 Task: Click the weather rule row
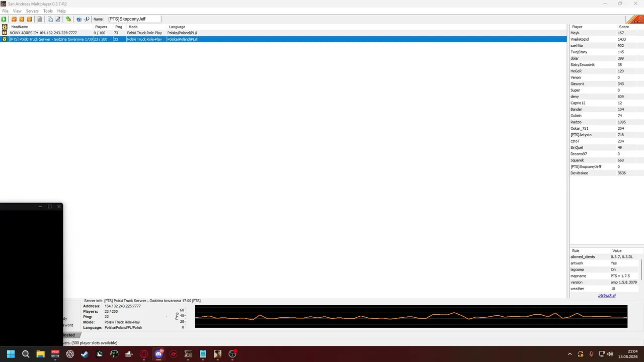point(604,289)
